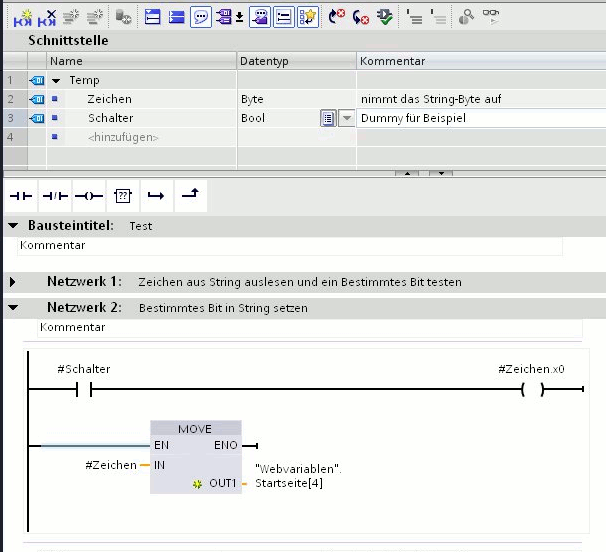Expand Netzwerk 1
The height and width of the screenshot is (552, 606).
[13, 282]
